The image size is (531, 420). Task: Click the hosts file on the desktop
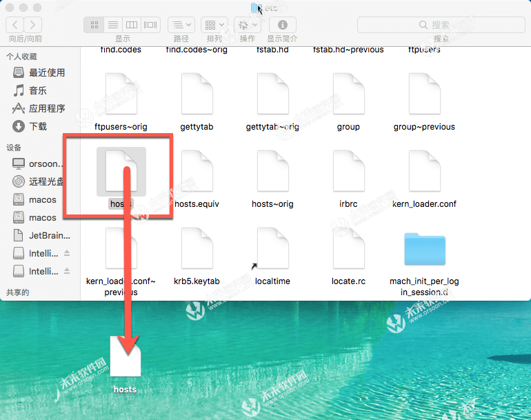pyautogui.click(x=126, y=356)
